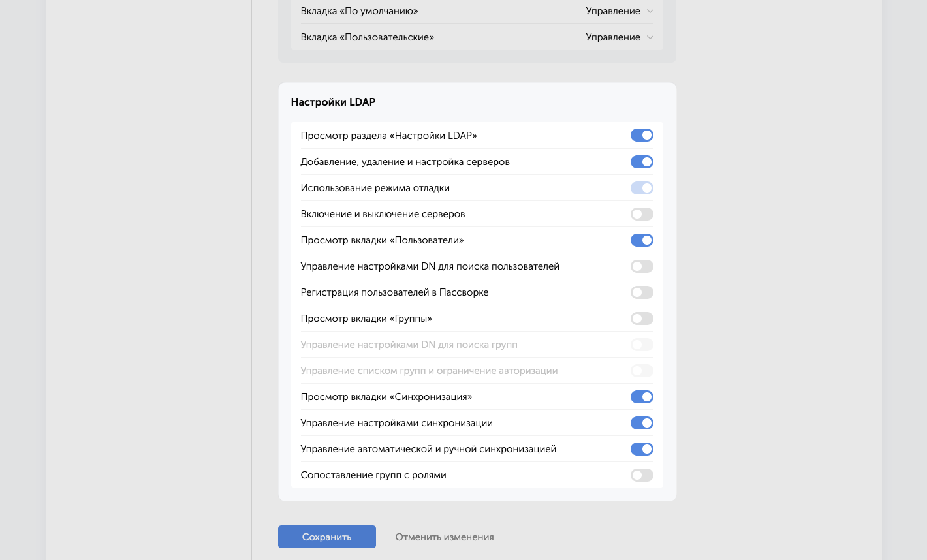The width and height of the screenshot is (927, 560).
Task: Toggle «Просмотр вкладки «Пользователи»» switch
Action: pos(642,240)
